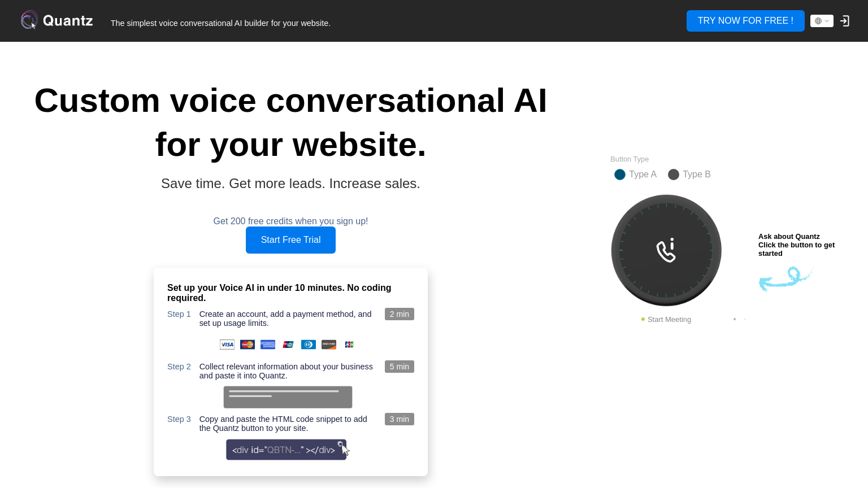Click the UnionPay card icon

coord(288,345)
